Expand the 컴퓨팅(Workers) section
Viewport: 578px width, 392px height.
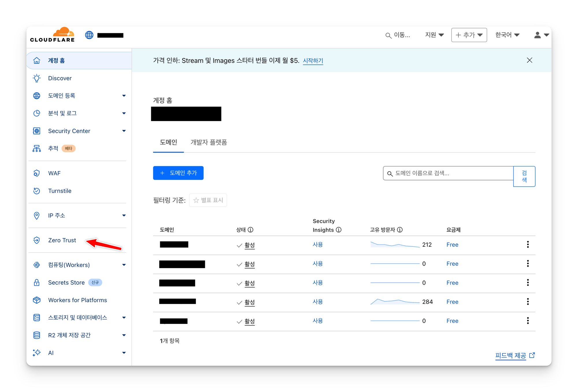[124, 265]
